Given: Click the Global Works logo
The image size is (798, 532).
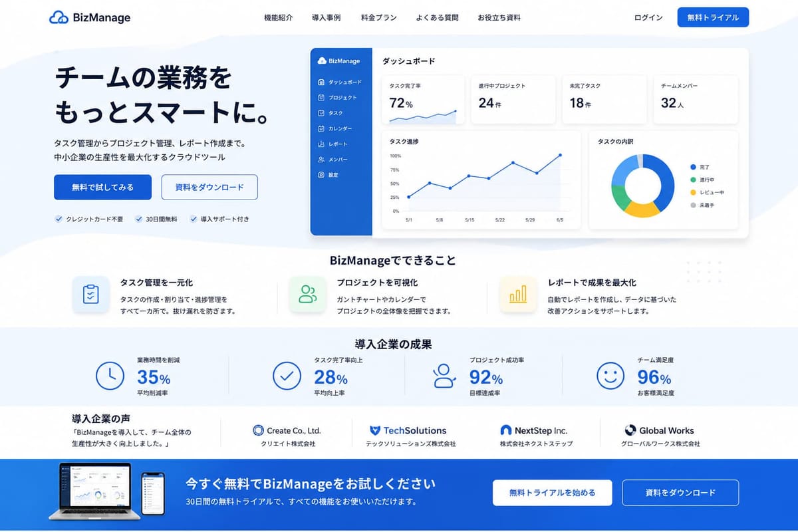Looking at the screenshot, I should pyautogui.click(x=659, y=430).
